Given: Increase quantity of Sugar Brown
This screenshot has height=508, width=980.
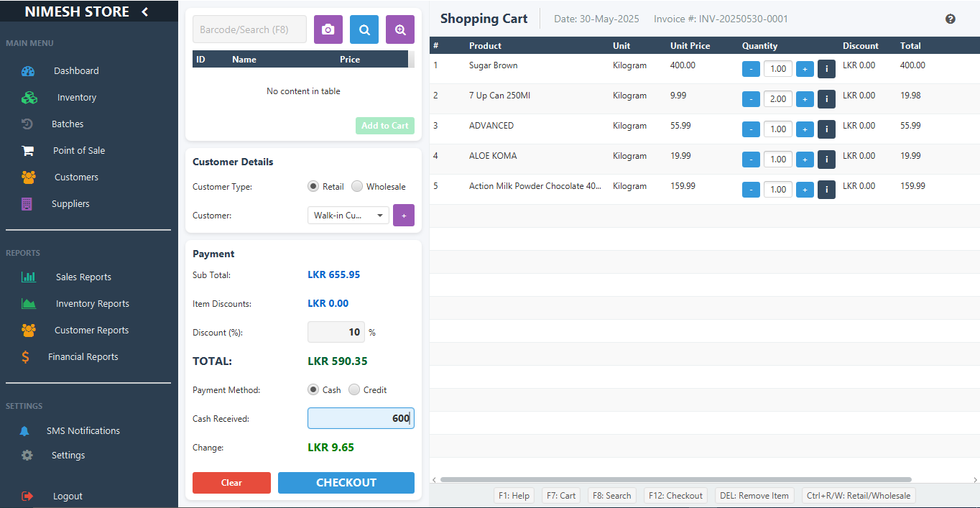Looking at the screenshot, I should 805,69.
